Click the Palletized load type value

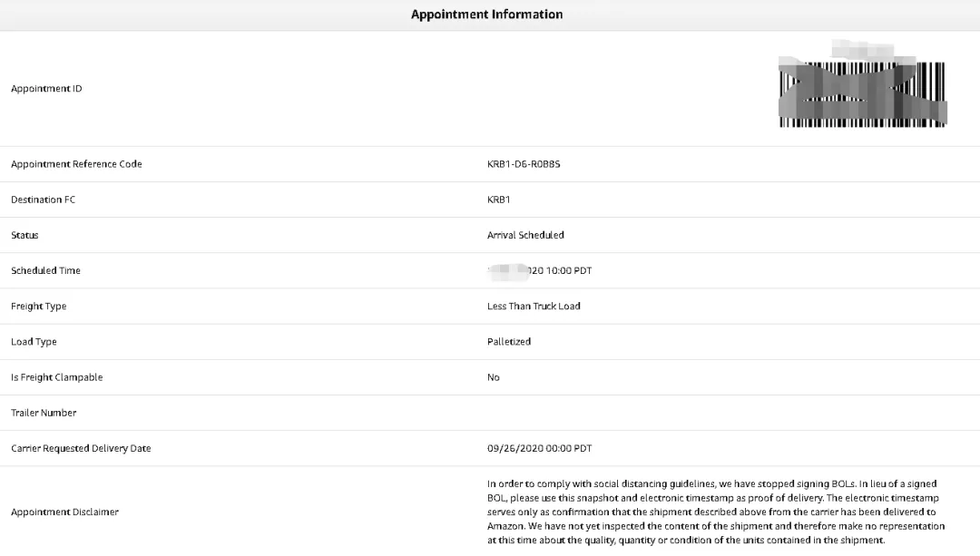coord(509,342)
